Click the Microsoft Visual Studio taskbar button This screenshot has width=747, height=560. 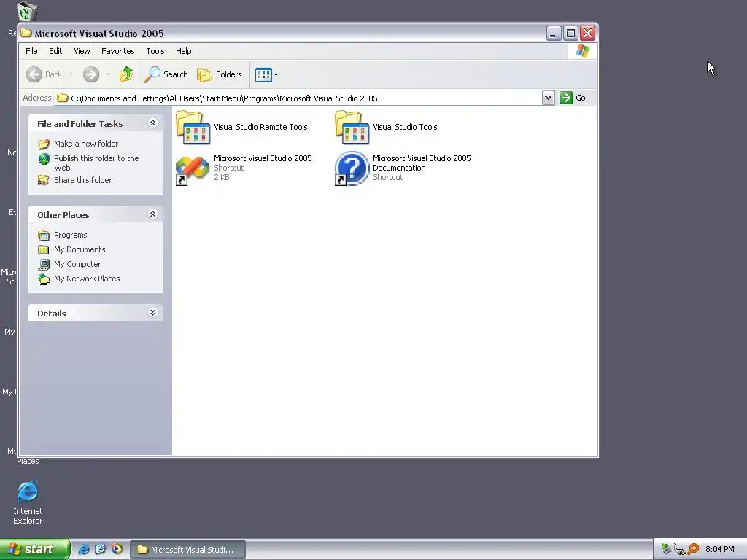coord(187,550)
